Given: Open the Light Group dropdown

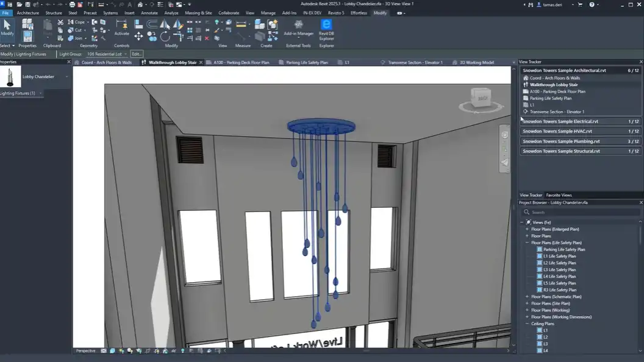Looking at the screenshot, I should [107, 54].
